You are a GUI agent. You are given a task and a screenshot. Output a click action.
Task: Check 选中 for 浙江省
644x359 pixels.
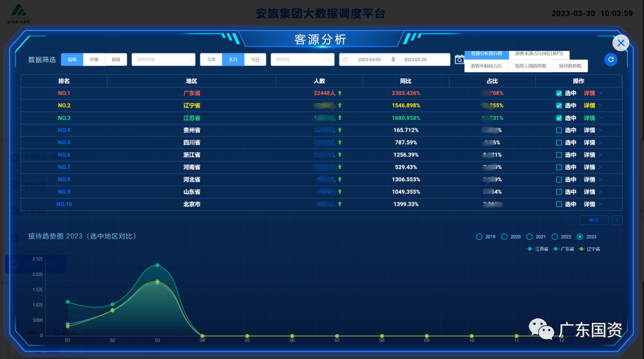coord(559,155)
